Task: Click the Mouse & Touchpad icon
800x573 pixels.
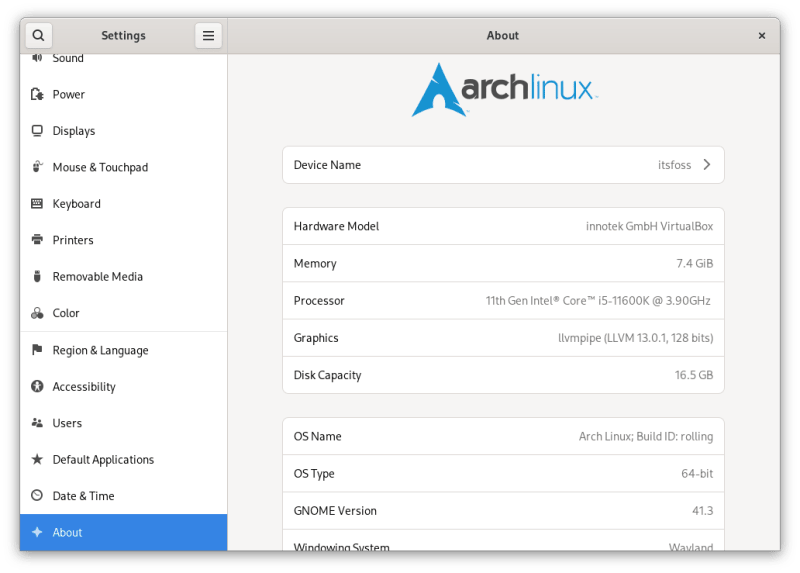Action: pos(37,167)
